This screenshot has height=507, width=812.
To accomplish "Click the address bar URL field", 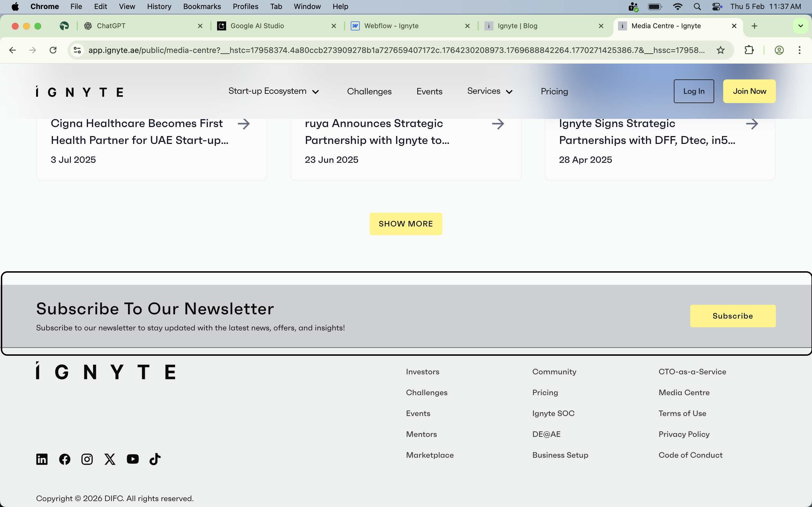I will point(396,50).
